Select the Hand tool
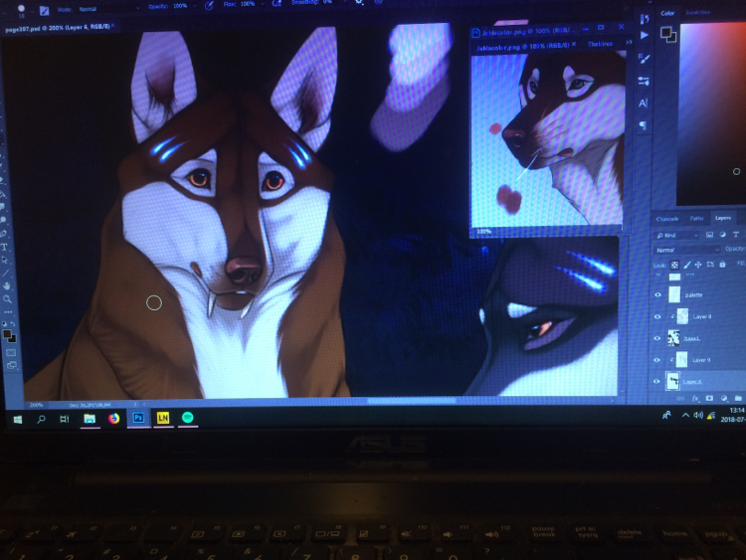This screenshot has height=560, width=746. coord(6,285)
